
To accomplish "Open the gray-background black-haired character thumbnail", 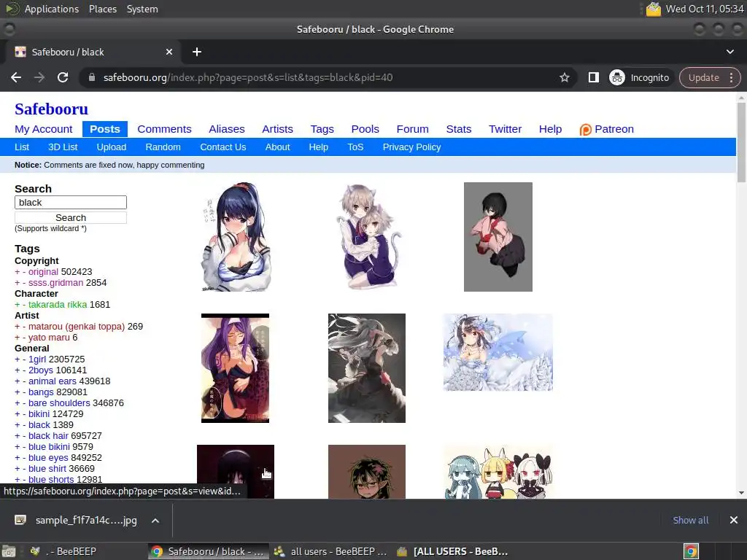I will tap(498, 237).
